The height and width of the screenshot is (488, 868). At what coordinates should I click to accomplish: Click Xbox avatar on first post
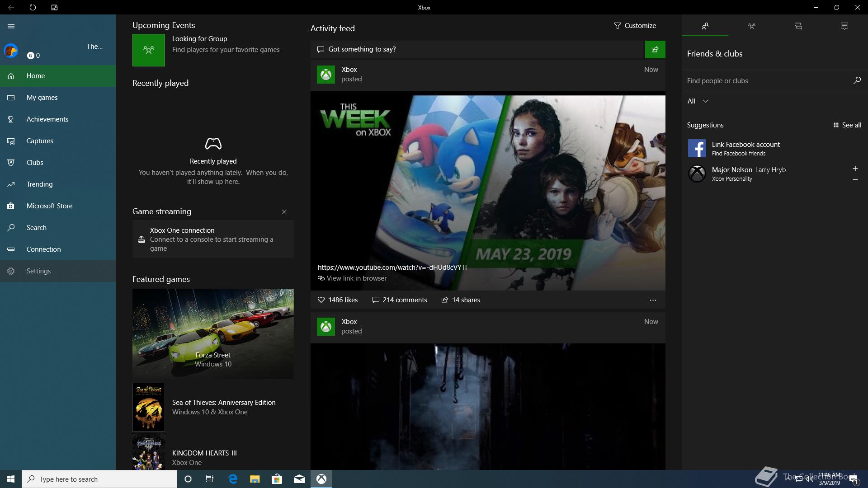[326, 75]
